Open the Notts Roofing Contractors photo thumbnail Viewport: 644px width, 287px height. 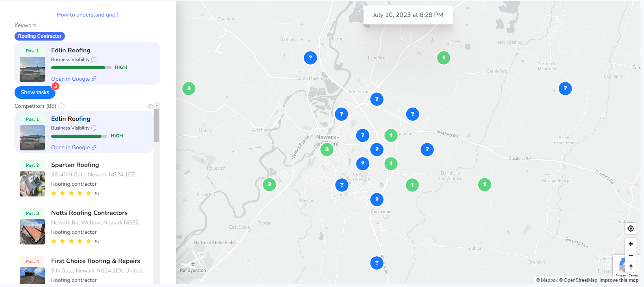click(32, 232)
